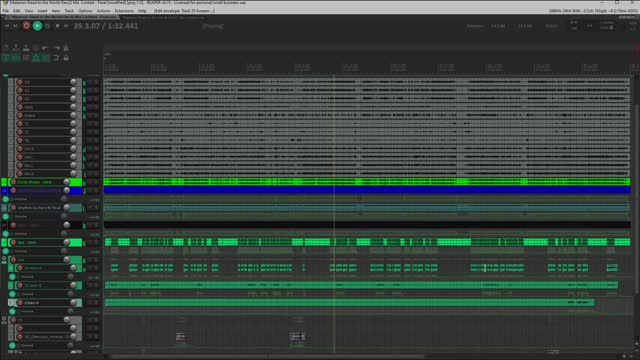Open the Options menu
Screen dimensions: 640x360
pos(85,11)
